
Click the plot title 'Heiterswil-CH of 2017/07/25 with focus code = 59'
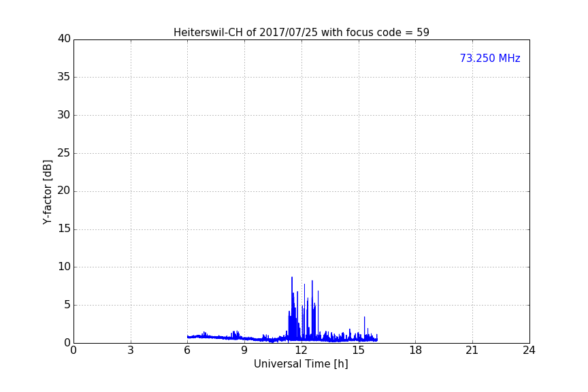point(301,33)
